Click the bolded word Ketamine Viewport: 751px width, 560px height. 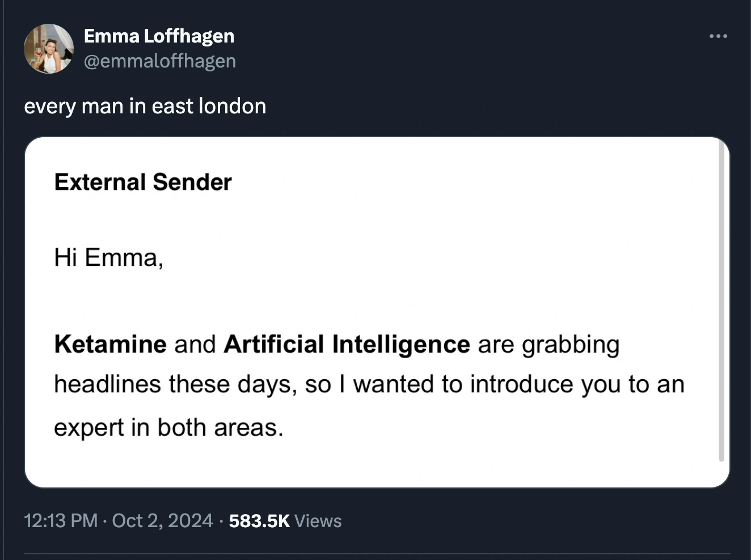click(111, 344)
